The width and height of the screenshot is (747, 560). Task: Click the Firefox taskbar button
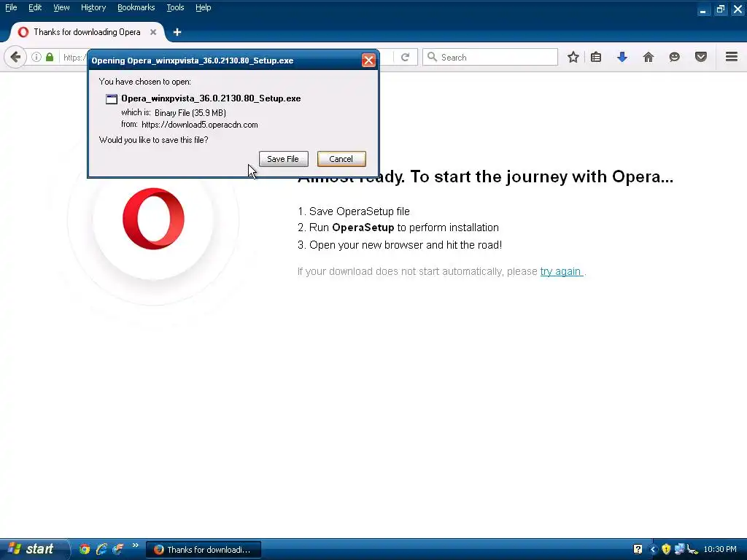point(204,550)
